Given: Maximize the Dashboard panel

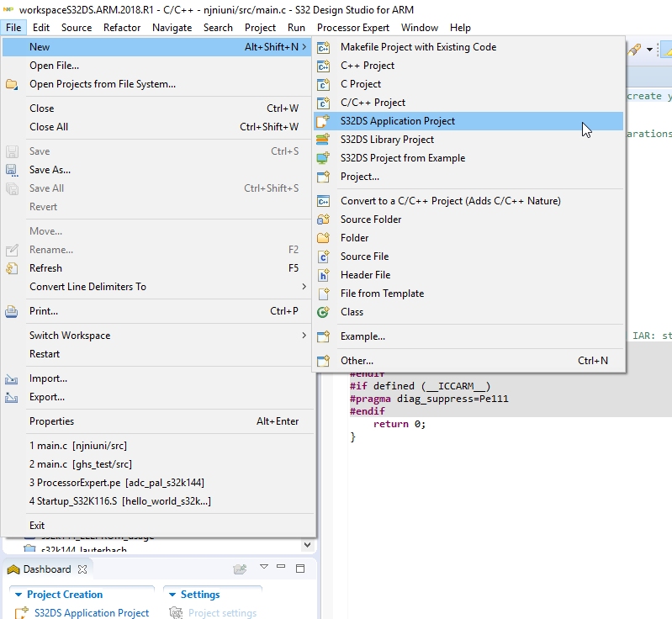Looking at the screenshot, I should click(x=300, y=569).
